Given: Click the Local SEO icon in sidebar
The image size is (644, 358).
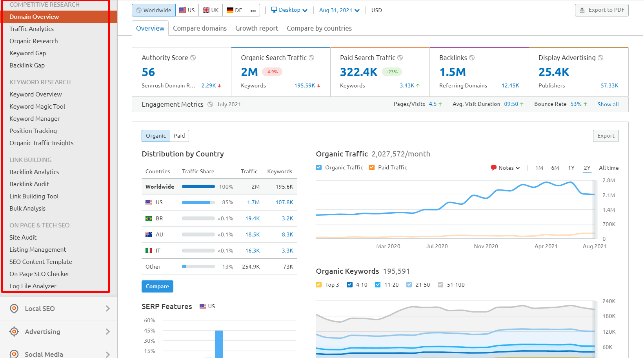Looking at the screenshot, I should [14, 309].
